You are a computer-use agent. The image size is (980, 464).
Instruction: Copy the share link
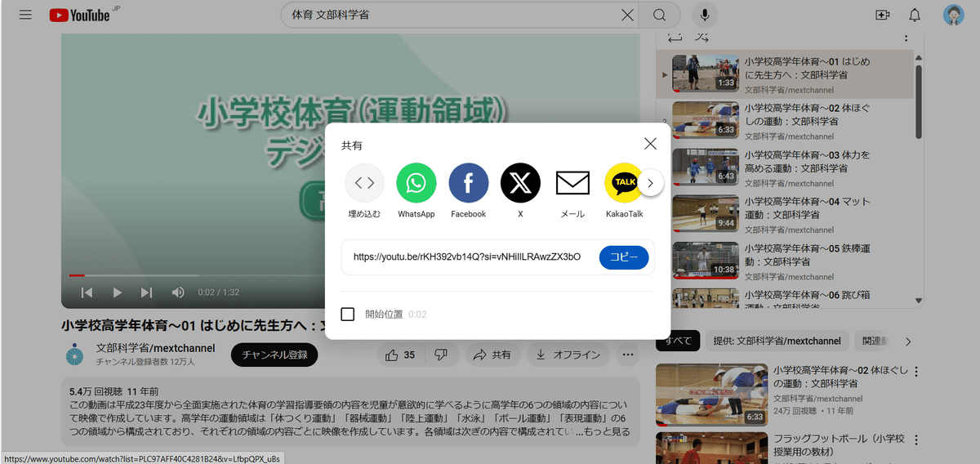[x=624, y=257]
